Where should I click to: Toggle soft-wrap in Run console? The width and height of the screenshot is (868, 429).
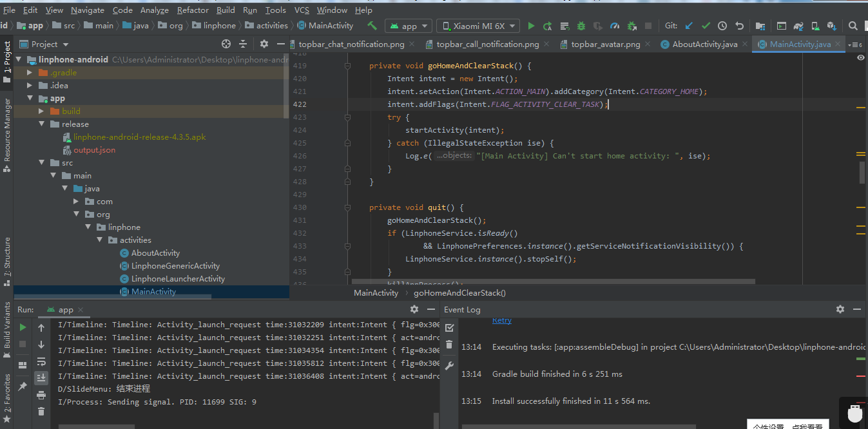coord(41,361)
